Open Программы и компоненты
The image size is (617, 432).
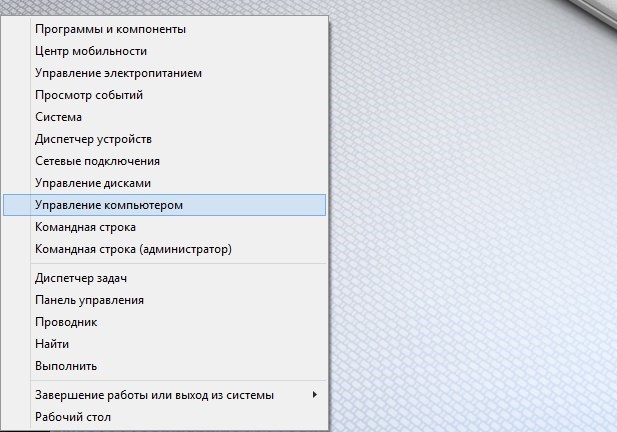(164, 29)
